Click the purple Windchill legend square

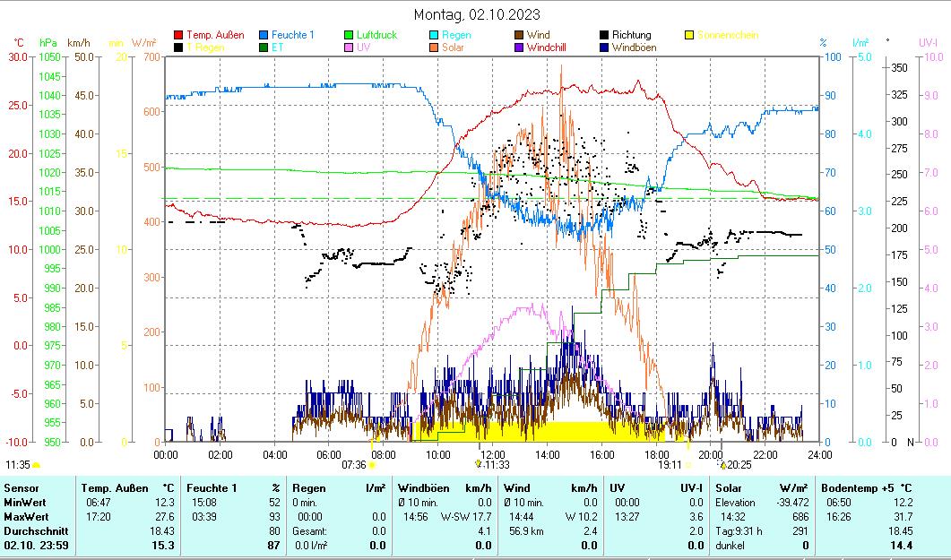[519, 47]
